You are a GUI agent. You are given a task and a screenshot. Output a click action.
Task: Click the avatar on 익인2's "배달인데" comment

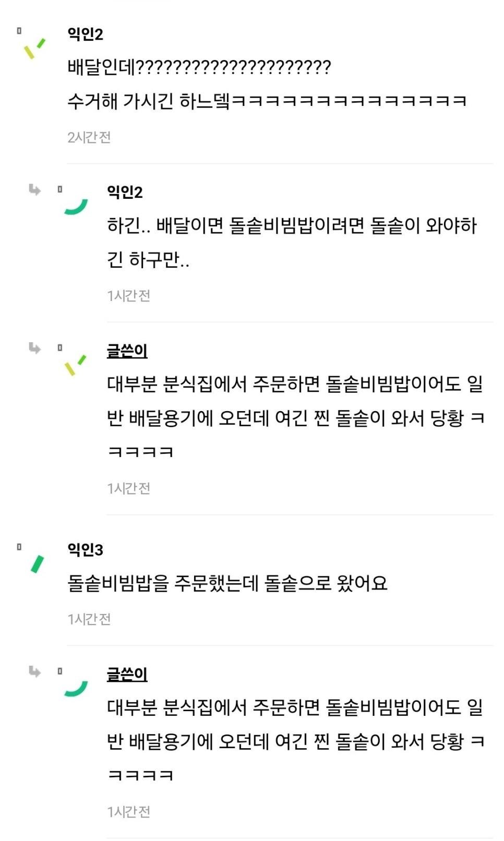click(34, 49)
